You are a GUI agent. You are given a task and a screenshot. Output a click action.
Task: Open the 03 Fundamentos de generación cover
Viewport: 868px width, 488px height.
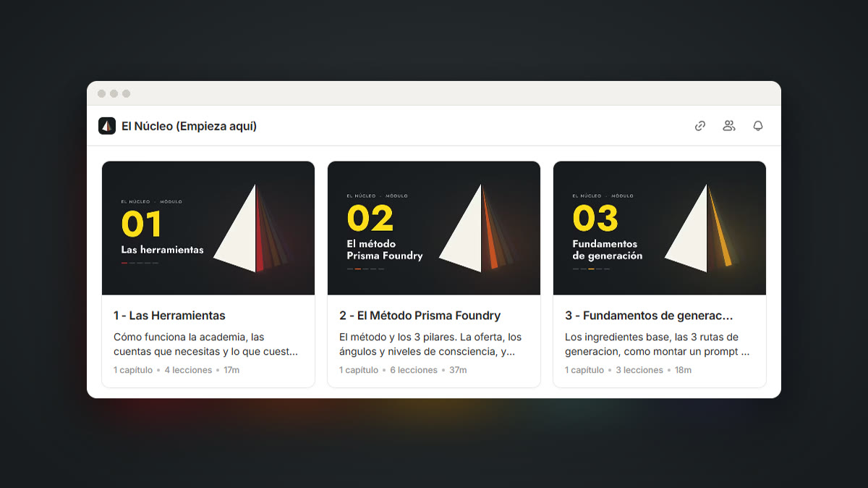pyautogui.click(x=660, y=228)
